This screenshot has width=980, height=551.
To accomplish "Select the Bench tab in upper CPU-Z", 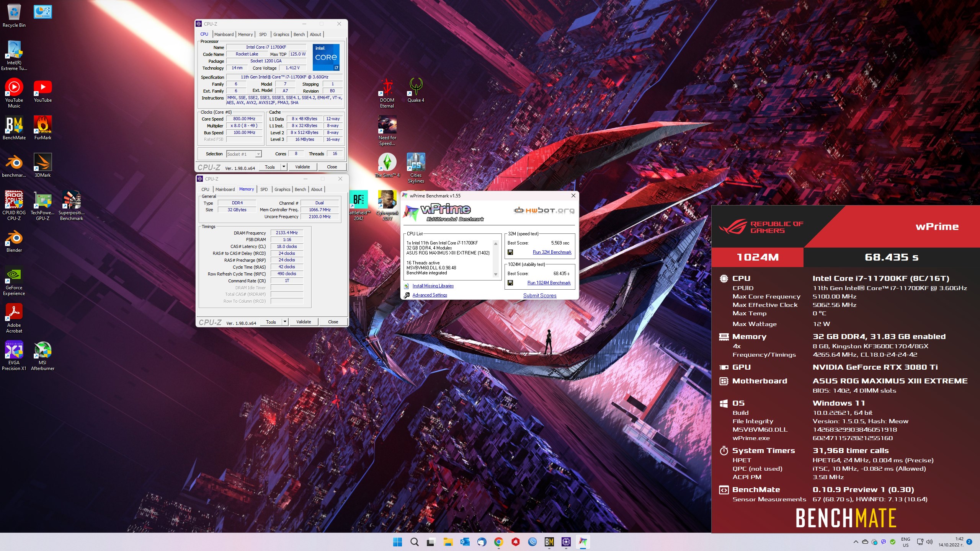I will pyautogui.click(x=299, y=34).
